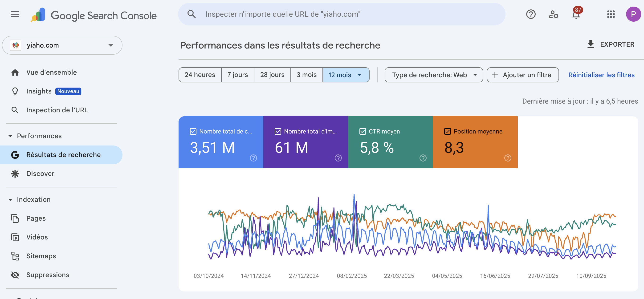Open the hamburger main menu icon
Screen dimensions: 644x299
[15, 14]
